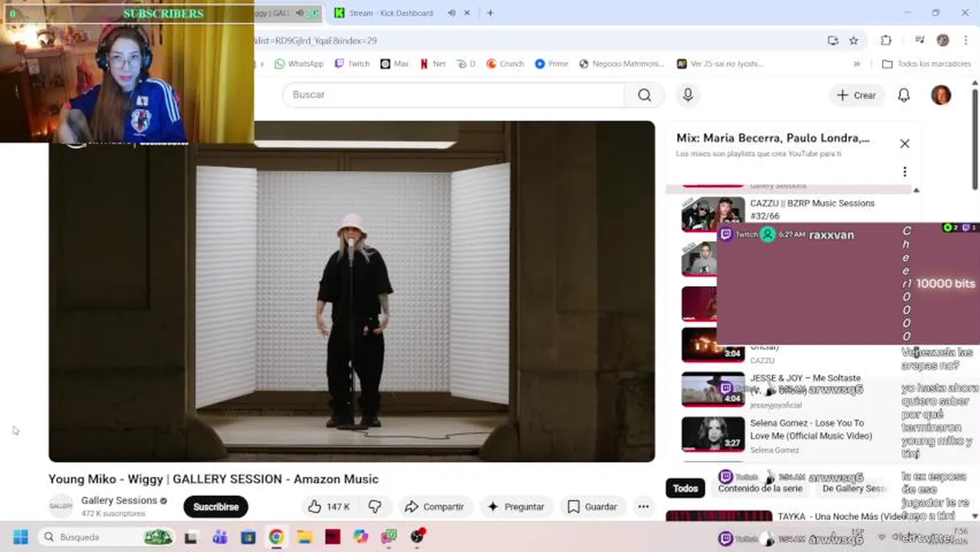The width and height of the screenshot is (980, 552).
Task: Open Negocio Matrimoni... bookmark
Action: (622, 64)
